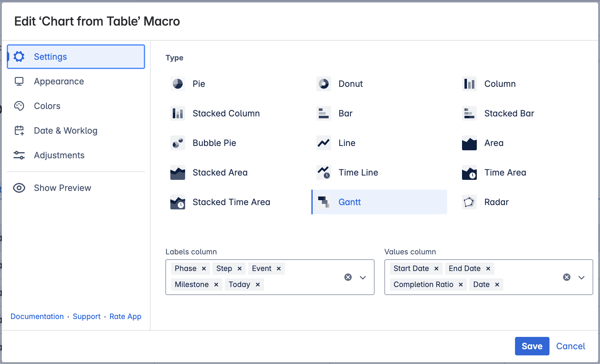Expand the Labels column dropdown arrow
The width and height of the screenshot is (600, 364).
pos(363,277)
